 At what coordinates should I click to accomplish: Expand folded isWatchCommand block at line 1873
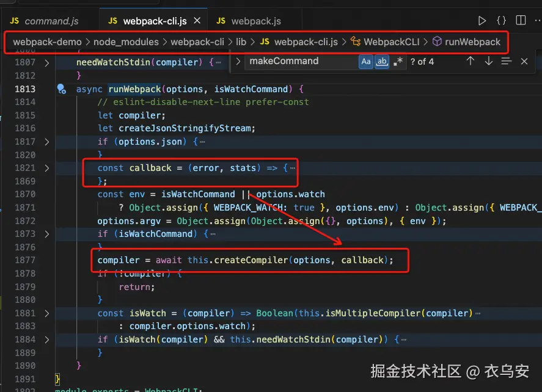click(x=47, y=234)
